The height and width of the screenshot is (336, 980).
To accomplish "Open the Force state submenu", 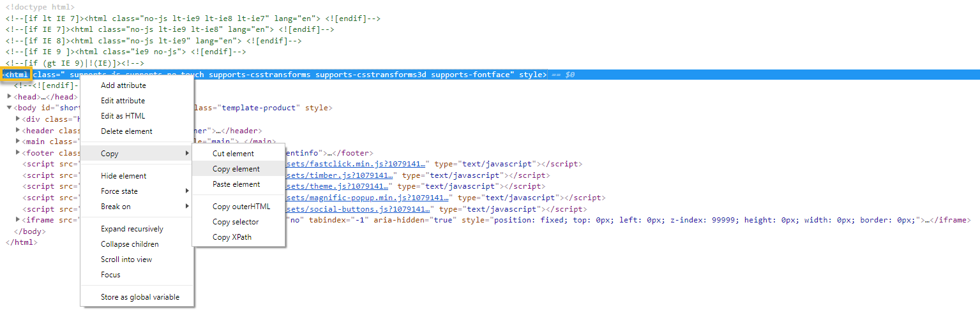I will tap(137, 191).
